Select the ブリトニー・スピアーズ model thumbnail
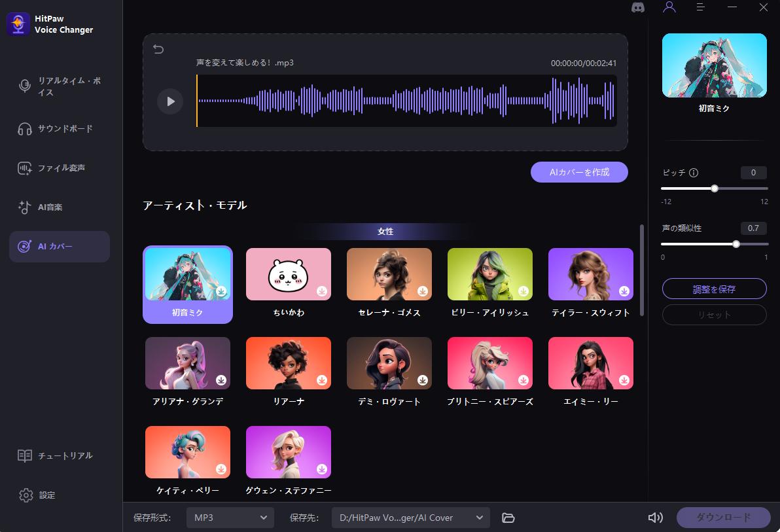This screenshot has width=780, height=532. coord(490,363)
